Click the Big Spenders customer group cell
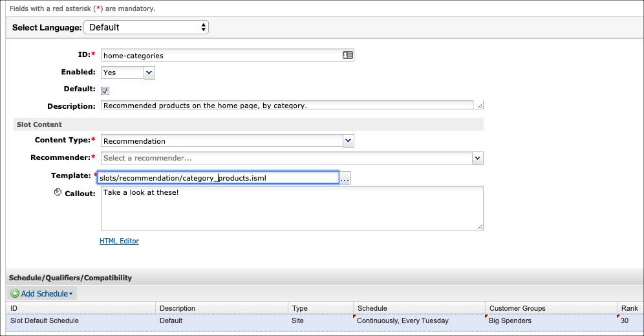Screen dimensions: 644x336 click(x=551, y=320)
